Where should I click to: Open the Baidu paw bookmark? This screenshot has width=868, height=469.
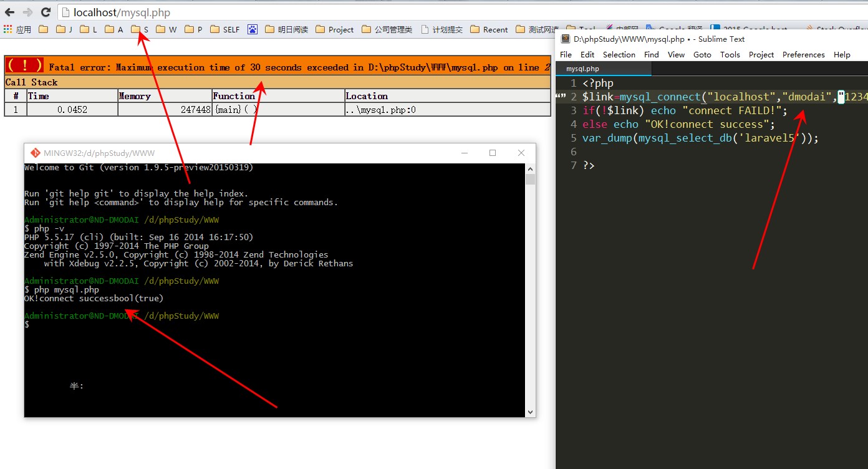click(253, 29)
